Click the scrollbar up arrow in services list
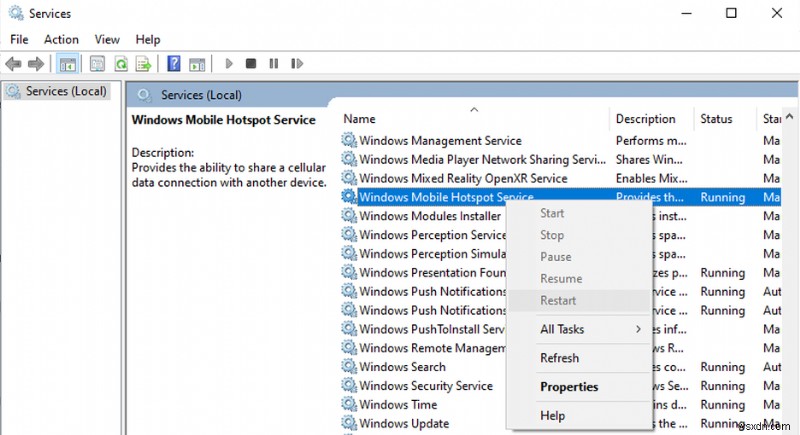 (x=790, y=117)
